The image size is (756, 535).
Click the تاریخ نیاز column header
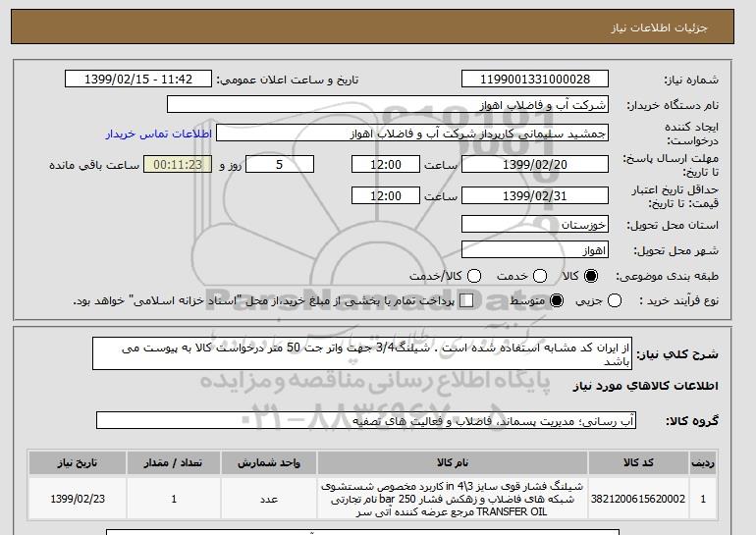click(x=78, y=462)
